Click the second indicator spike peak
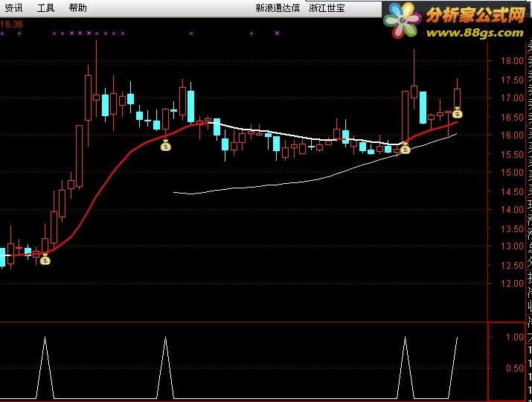532x402 pixels. (166, 337)
